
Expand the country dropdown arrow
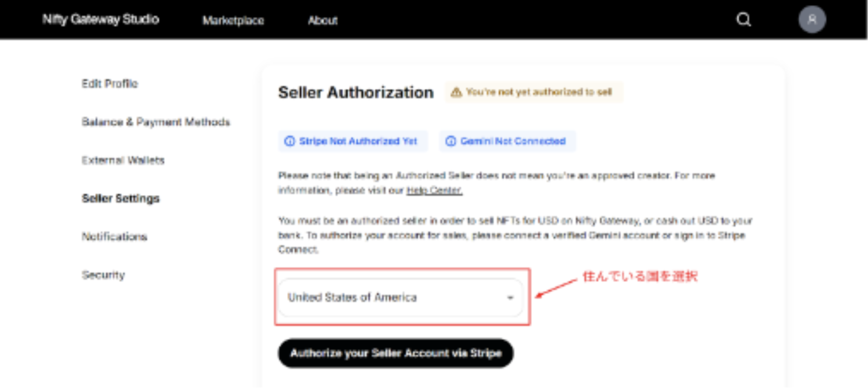(510, 298)
